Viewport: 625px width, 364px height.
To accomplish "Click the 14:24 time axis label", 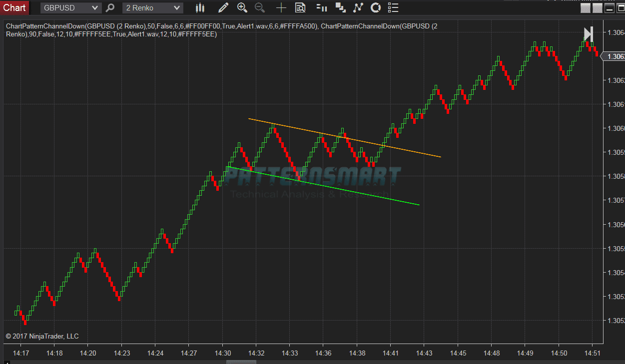I will coord(155,353).
